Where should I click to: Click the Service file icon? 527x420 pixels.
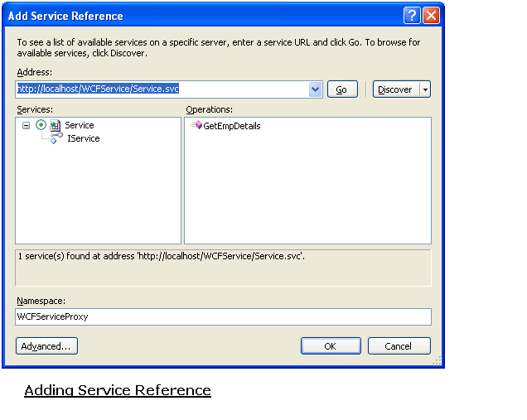[x=56, y=125]
